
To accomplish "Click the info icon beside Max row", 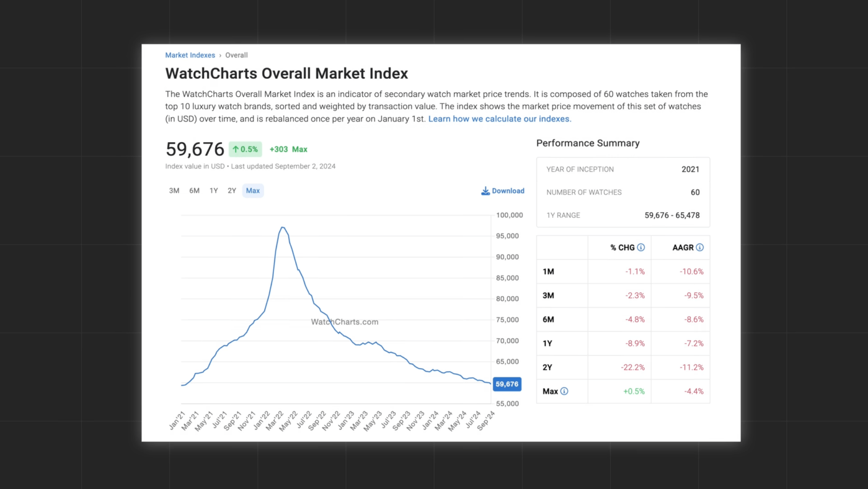I will 564,392.
